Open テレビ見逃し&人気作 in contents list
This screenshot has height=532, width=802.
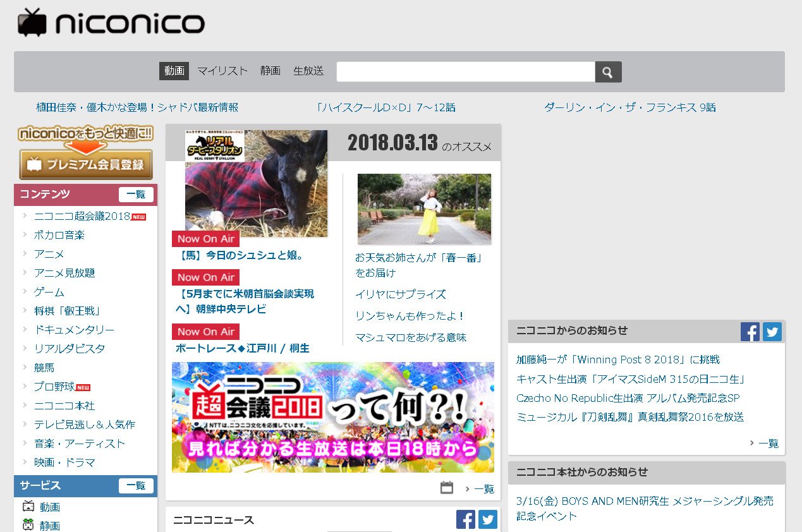click(x=85, y=425)
